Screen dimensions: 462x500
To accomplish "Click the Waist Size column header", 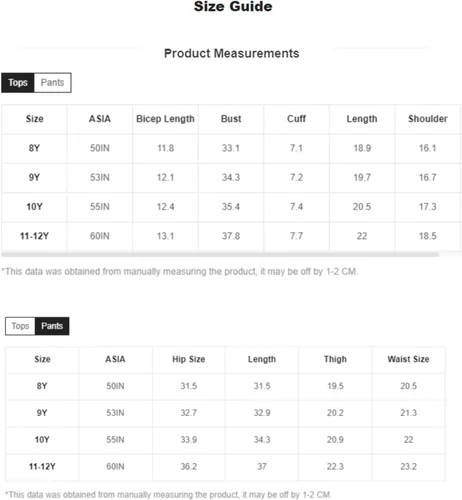I will point(408,359).
